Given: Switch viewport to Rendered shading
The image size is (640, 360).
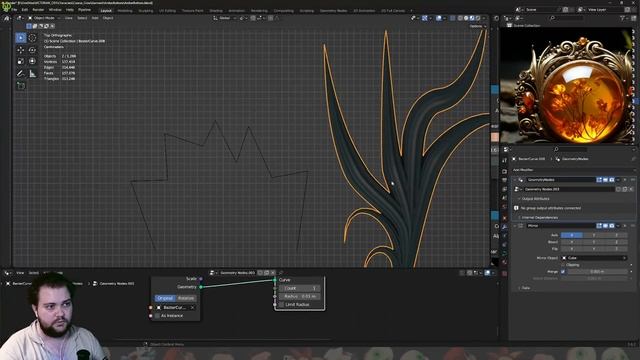Looking at the screenshot, I should coord(478,18).
